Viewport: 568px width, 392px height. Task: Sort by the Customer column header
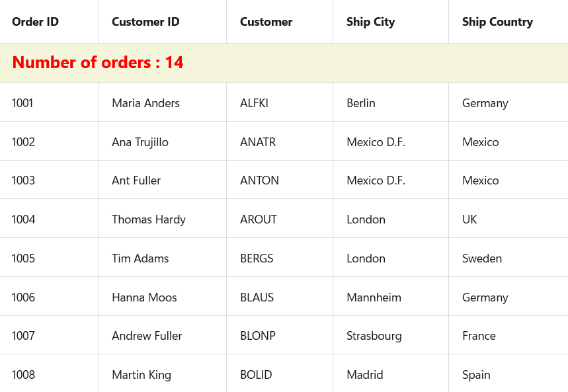pos(266,22)
